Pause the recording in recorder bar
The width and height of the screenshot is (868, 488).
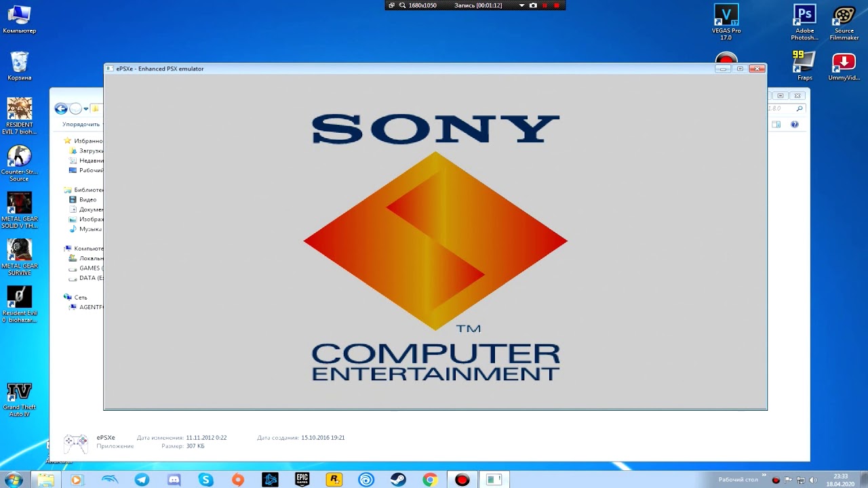click(x=545, y=5)
